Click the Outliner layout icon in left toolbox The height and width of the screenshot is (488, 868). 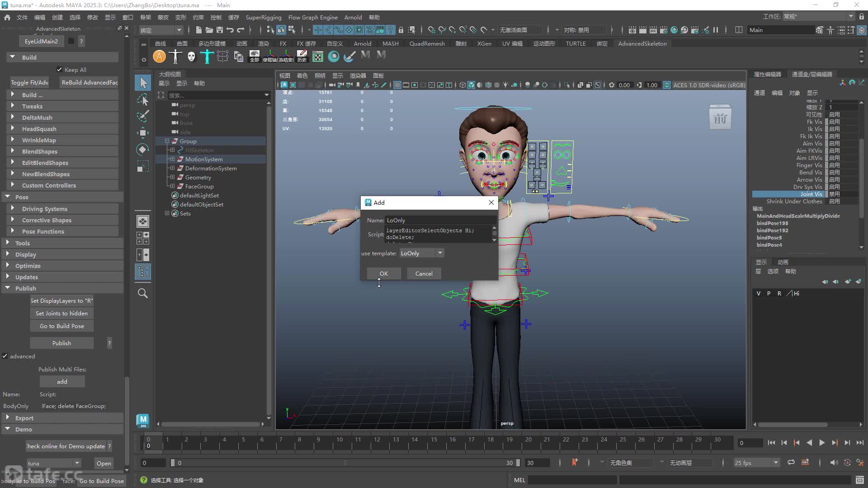click(x=143, y=272)
